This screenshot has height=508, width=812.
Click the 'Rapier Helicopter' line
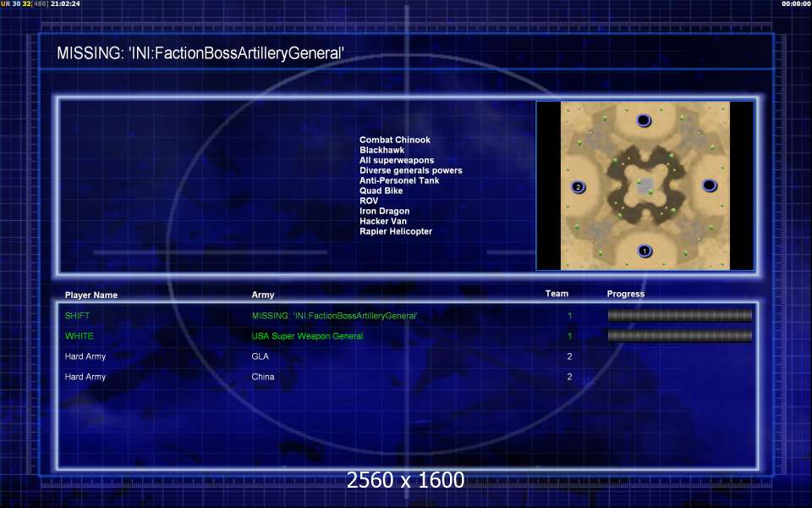[x=396, y=231]
